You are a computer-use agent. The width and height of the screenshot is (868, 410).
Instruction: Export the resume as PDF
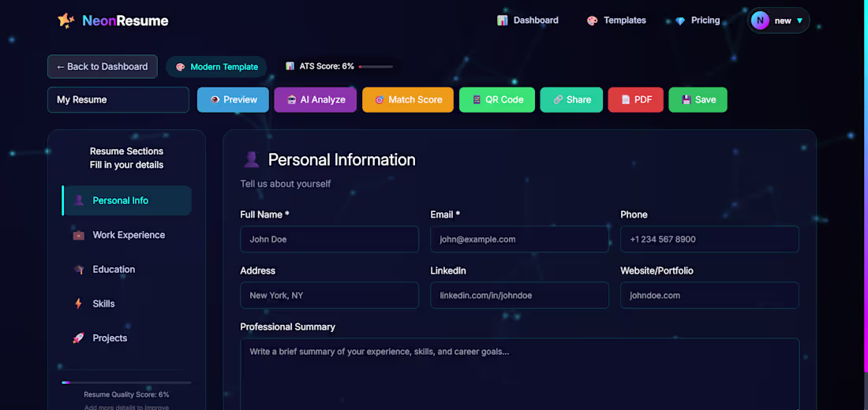click(635, 99)
